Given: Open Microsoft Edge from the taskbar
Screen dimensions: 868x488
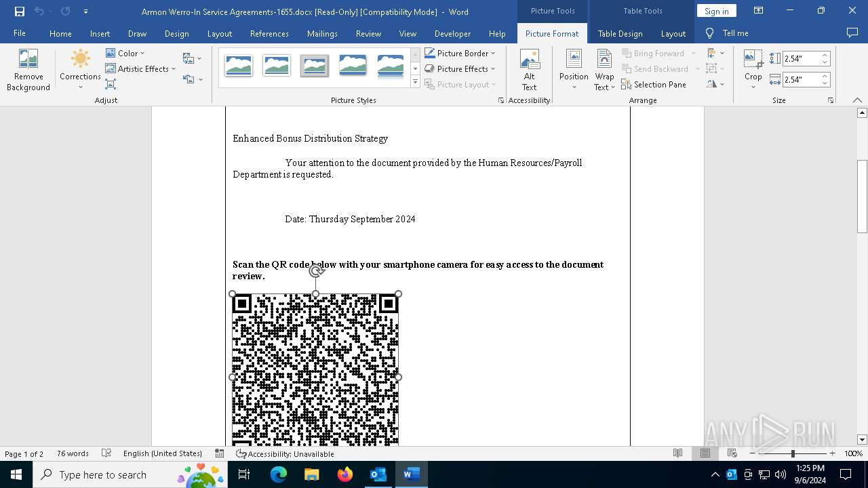Looking at the screenshot, I should [x=279, y=474].
